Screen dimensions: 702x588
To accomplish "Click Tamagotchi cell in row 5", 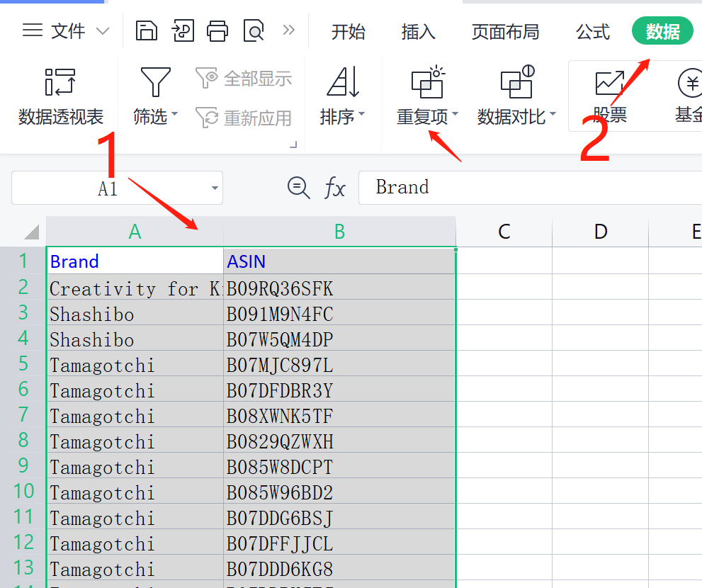I will point(135,363).
